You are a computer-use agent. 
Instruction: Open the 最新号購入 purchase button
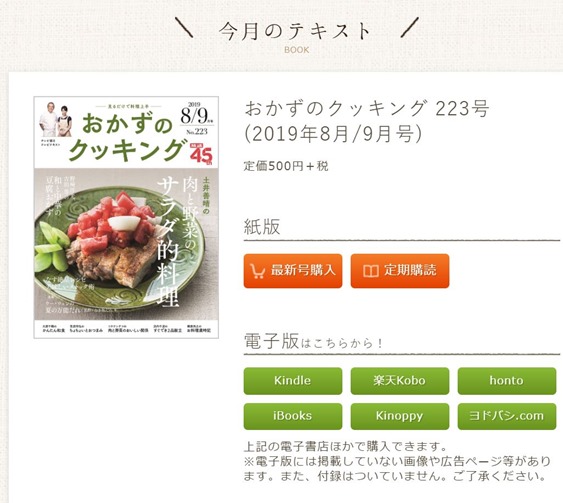coord(293,271)
